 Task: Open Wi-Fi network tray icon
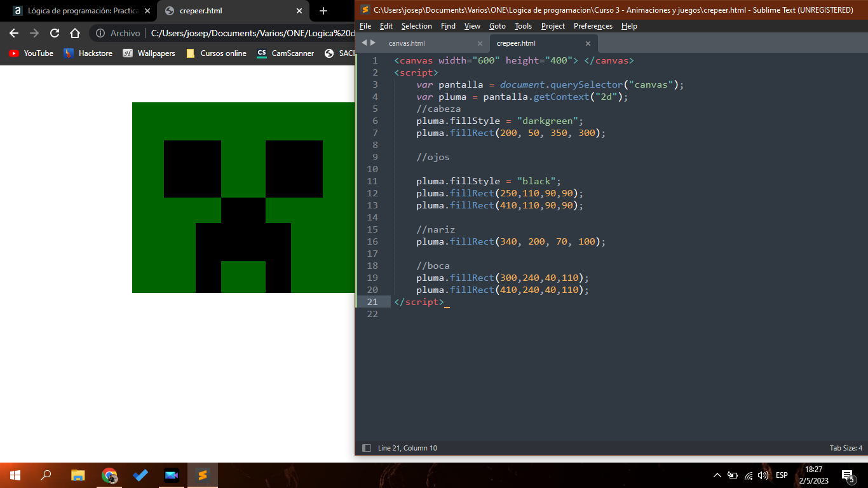click(749, 475)
